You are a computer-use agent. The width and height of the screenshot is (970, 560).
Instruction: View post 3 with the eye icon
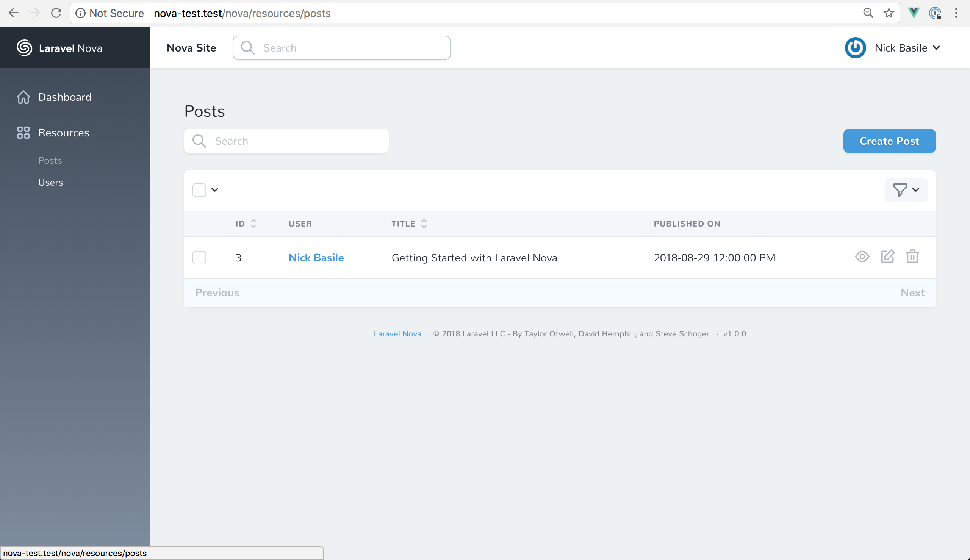pos(862,257)
